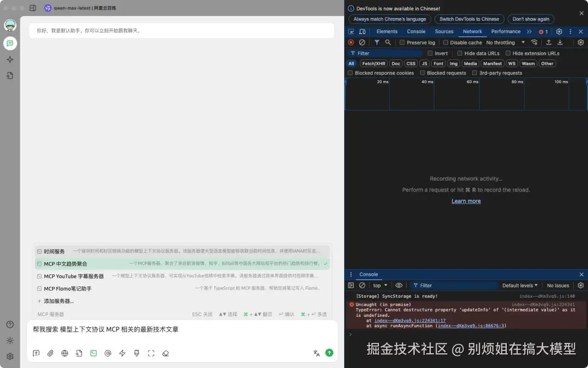Open the Sources tab

tap(444, 31)
